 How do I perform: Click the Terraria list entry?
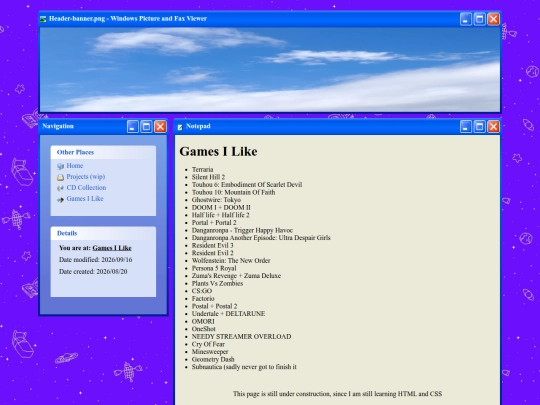[202, 169]
